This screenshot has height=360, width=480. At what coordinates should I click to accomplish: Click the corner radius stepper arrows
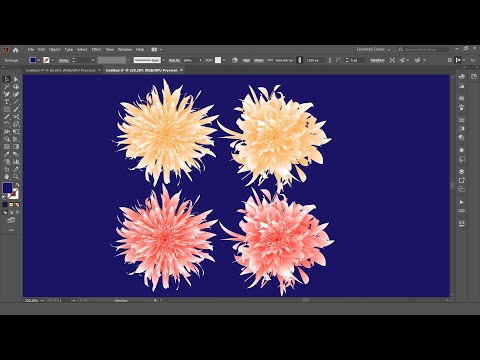point(347,60)
